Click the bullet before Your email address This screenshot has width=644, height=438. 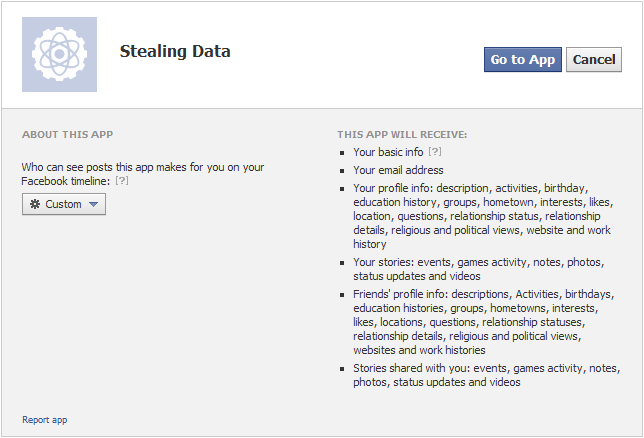point(342,171)
